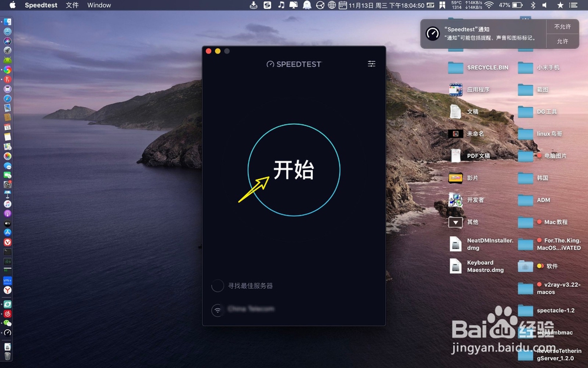The height and width of the screenshot is (368, 588).
Task: Click the Speedtest notification gauge icon
Action: (432, 34)
